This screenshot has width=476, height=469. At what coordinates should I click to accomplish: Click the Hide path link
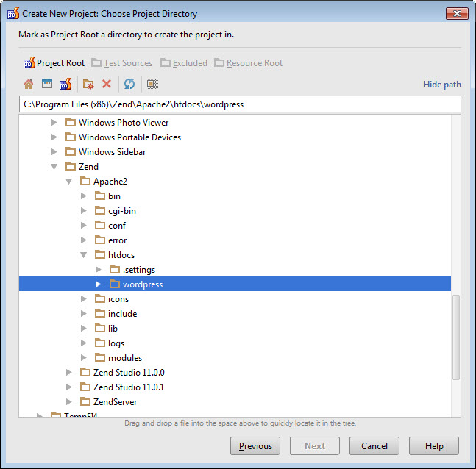(x=441, y=85)
